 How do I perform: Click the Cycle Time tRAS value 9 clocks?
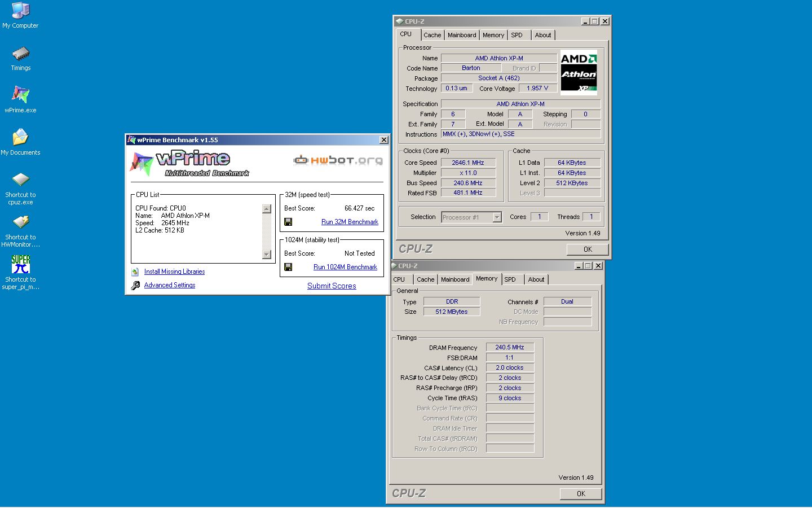click(510, 398)
